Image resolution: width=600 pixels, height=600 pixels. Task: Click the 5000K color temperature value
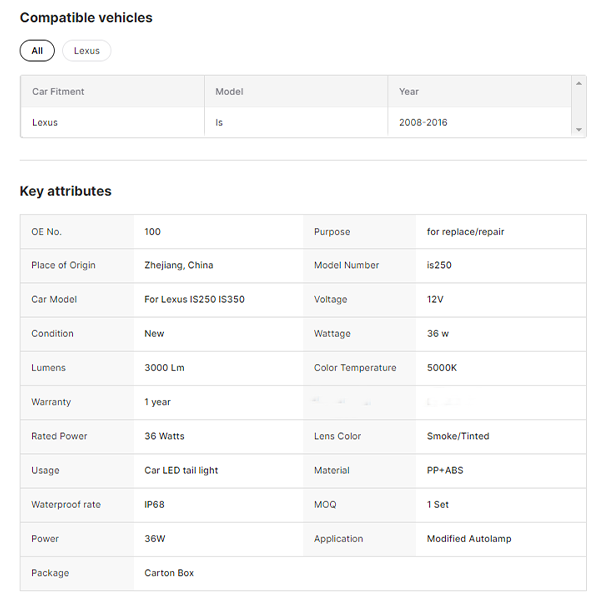click(442, 368)
